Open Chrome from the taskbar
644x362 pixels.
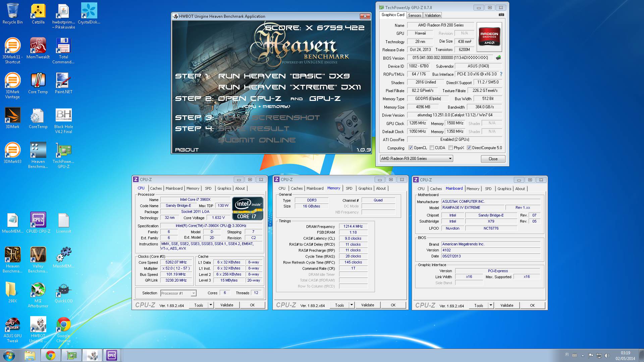(51, 355)
